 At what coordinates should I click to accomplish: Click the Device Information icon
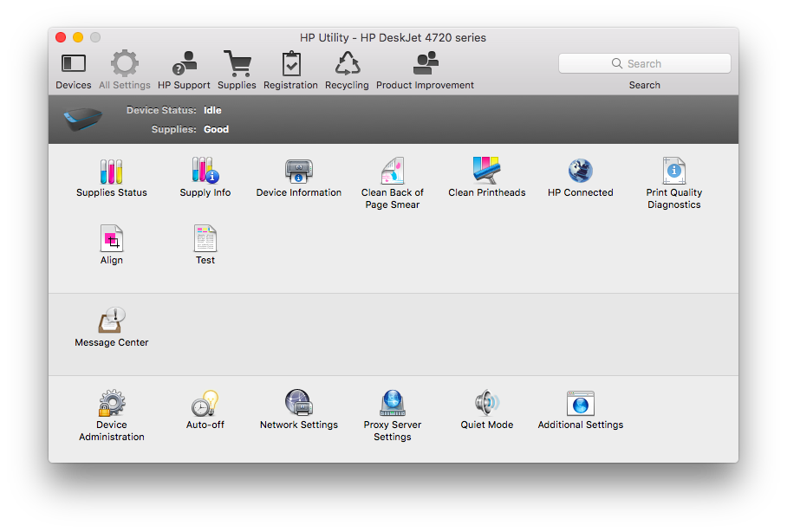pyautogui.click(x=299, y=172)
